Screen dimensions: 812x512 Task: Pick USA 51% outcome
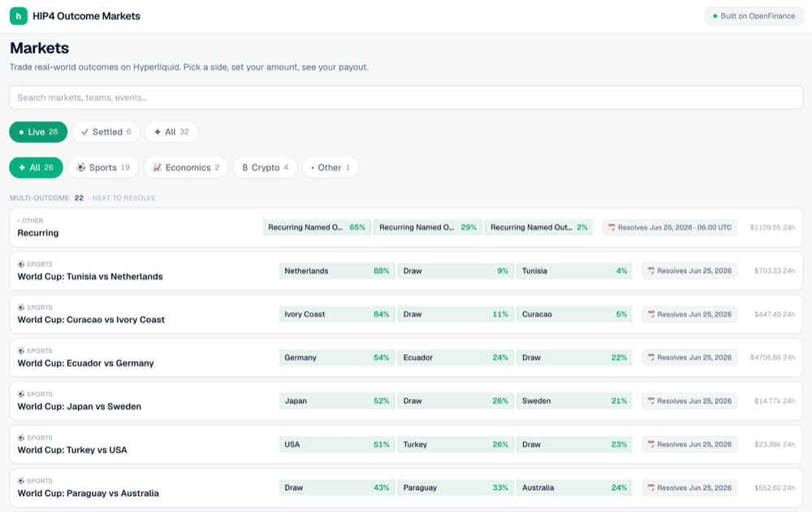pyautogui.click(x=337, y=445)
